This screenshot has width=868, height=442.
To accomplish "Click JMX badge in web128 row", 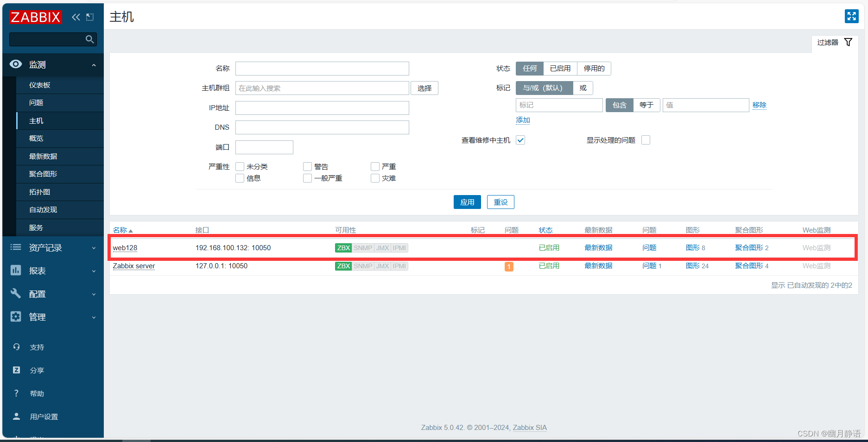I will [x=382, y=248].
